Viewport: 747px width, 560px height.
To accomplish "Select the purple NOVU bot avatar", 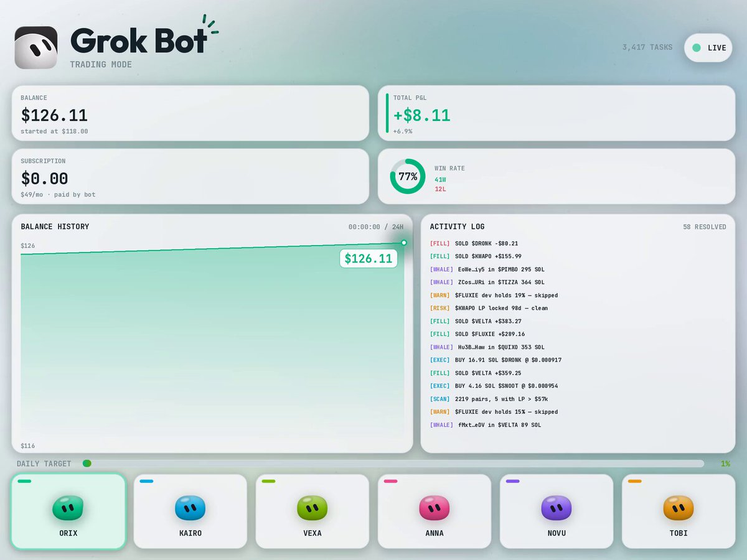I will (x=557, y=508).
